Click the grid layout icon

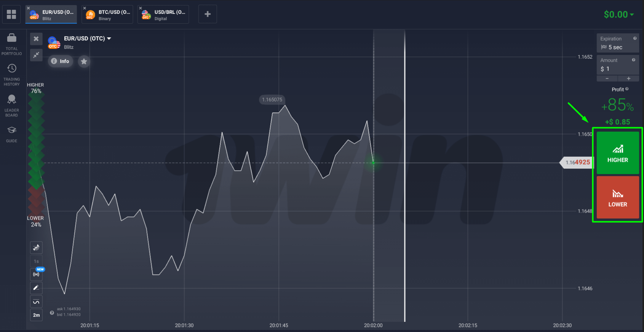[11, 14]
